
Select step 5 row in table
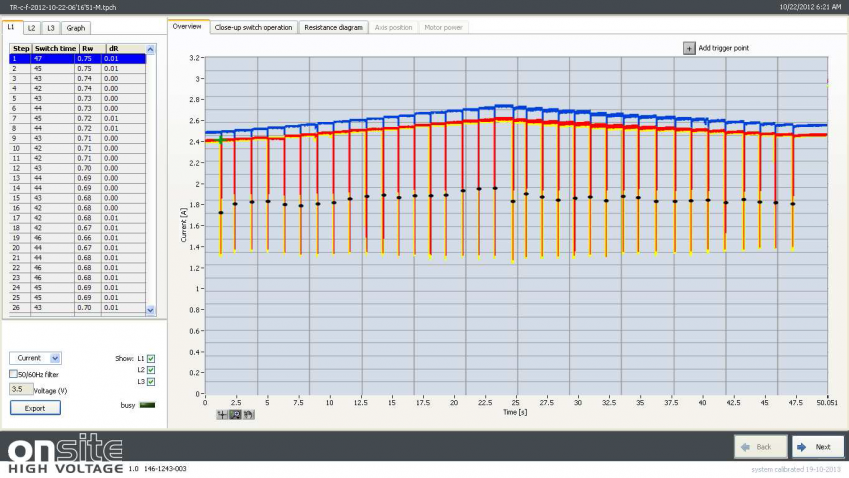click(x=78, y=98)
